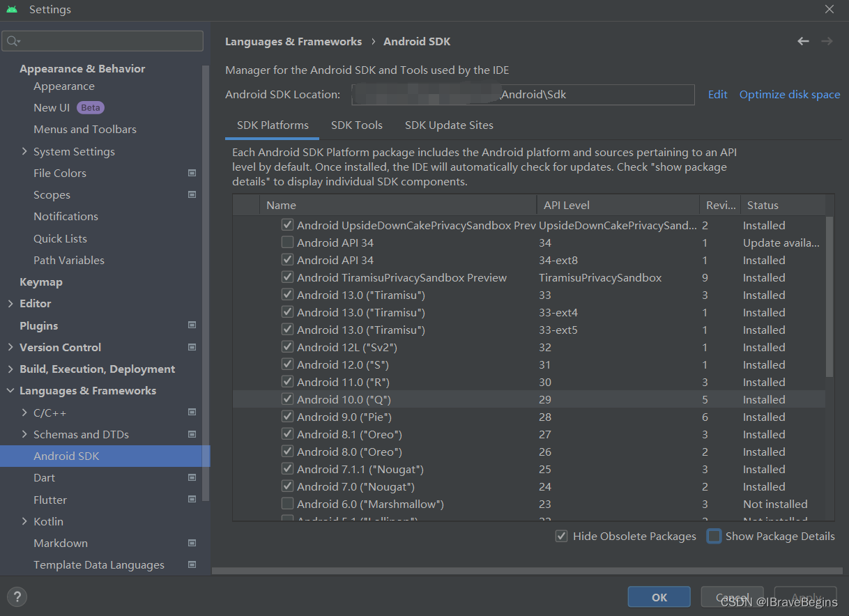Uncheck Android 9.0 ("Pie") checkbox

click(287, 417)
